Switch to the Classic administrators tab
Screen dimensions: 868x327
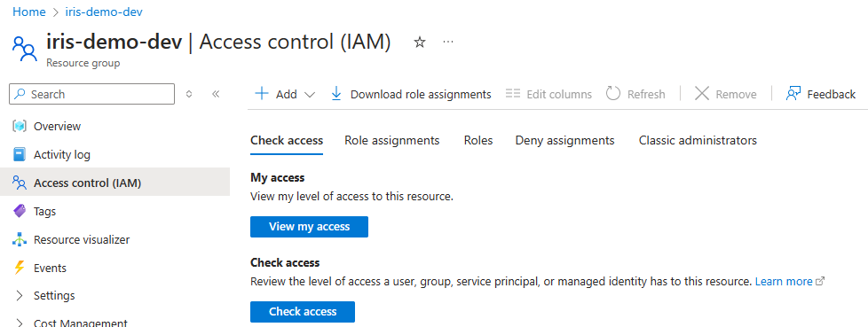point(698,140)
